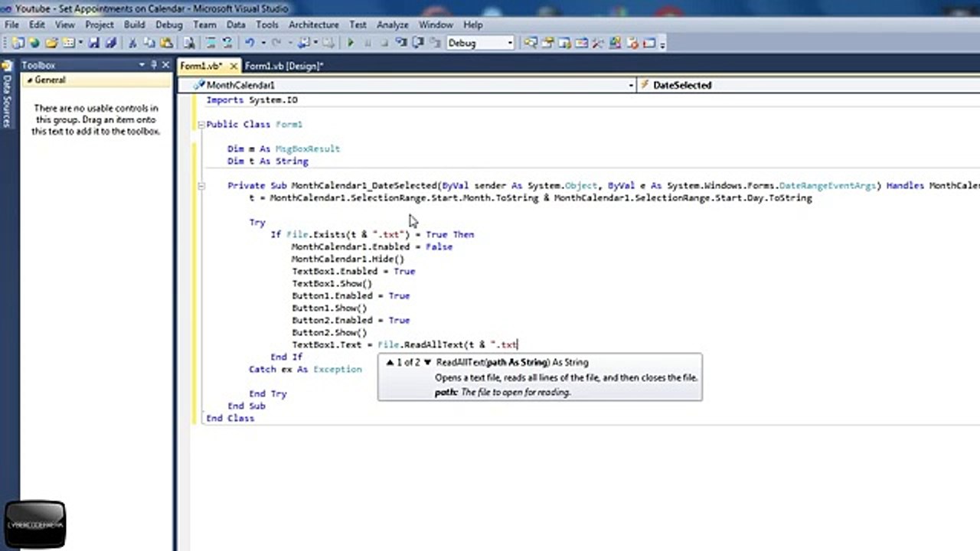
Task: Open the Window menu
Action: [x=436, y=24]
